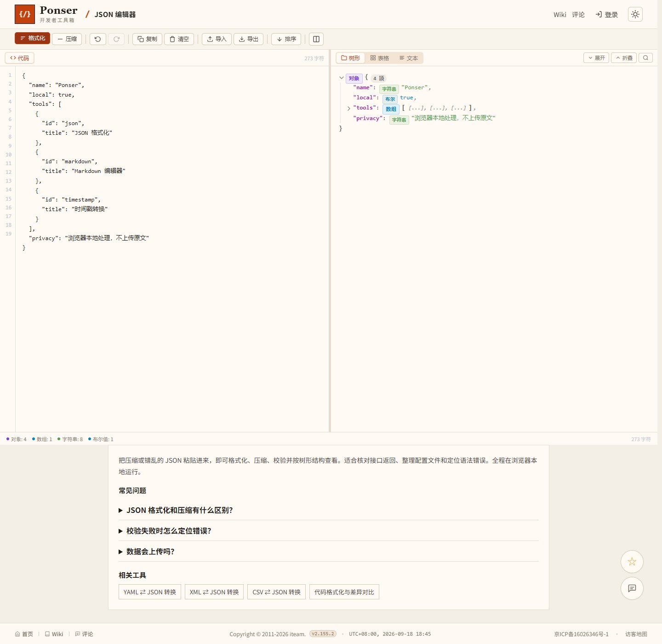Click the true boolean value in tree
This screenshot has height=644, width=662.
[x=406, y=98]
